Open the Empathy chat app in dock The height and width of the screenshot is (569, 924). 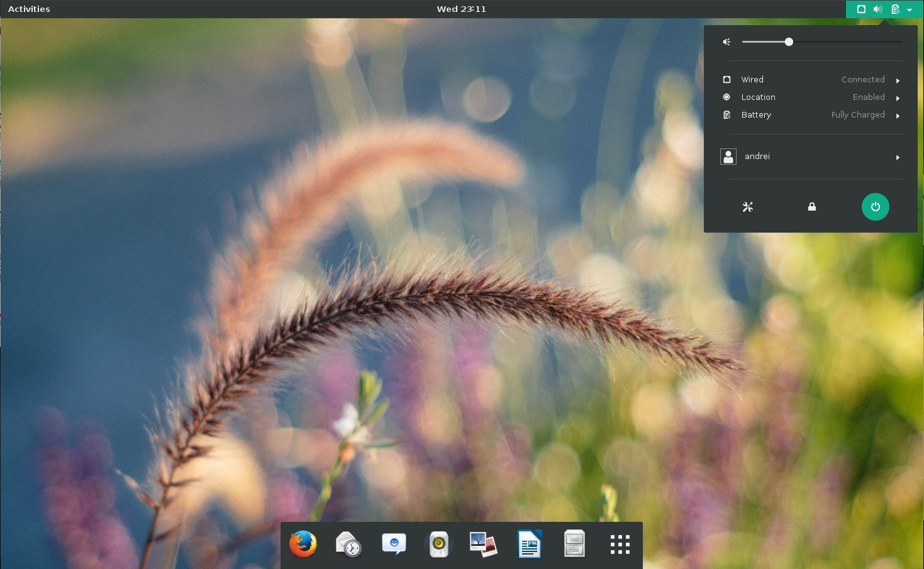pyautogui.click(x=394, y=544)
